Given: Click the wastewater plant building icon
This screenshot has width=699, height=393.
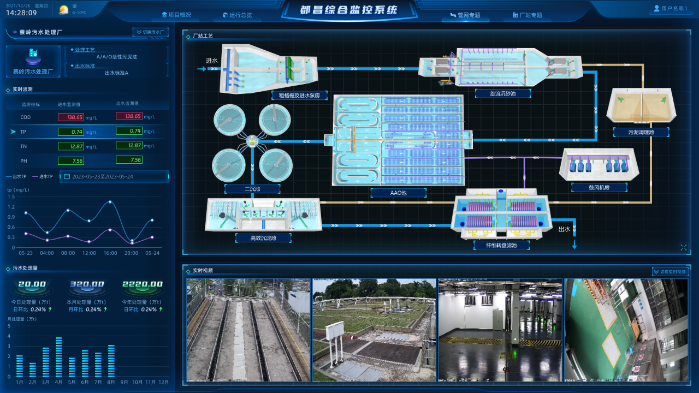Looking at the screenshot, I should coord(33,57).
